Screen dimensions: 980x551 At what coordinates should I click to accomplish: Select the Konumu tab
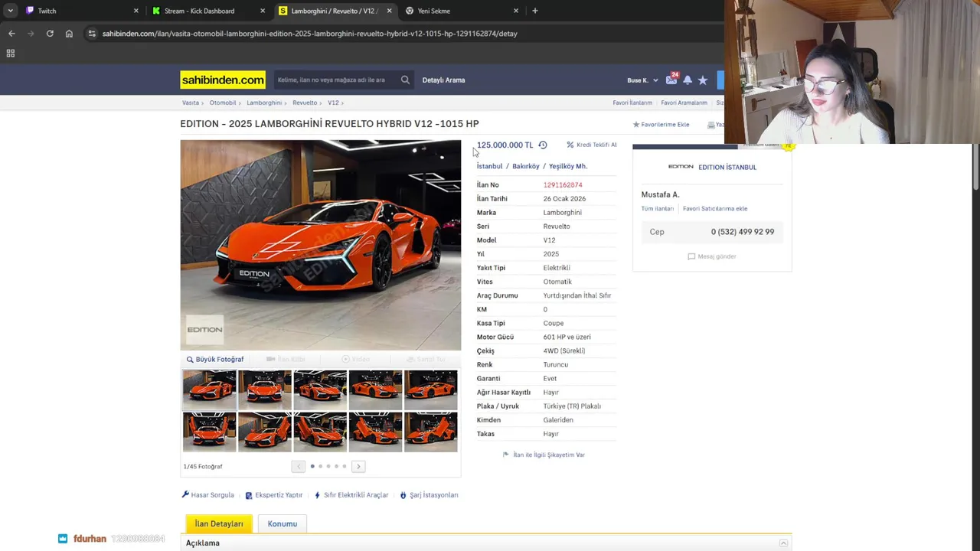283,523
